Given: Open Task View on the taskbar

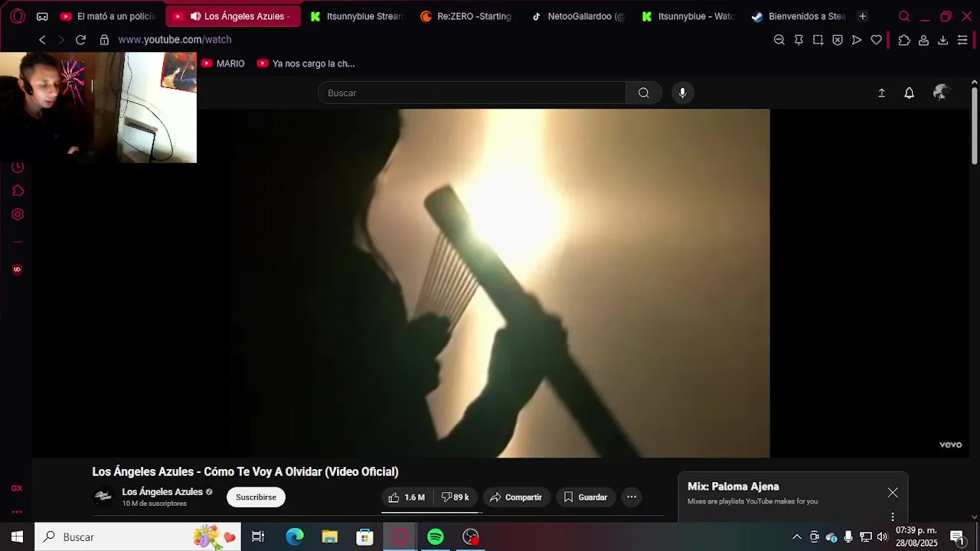Looking at the screenshot, I should pos(258,537).
